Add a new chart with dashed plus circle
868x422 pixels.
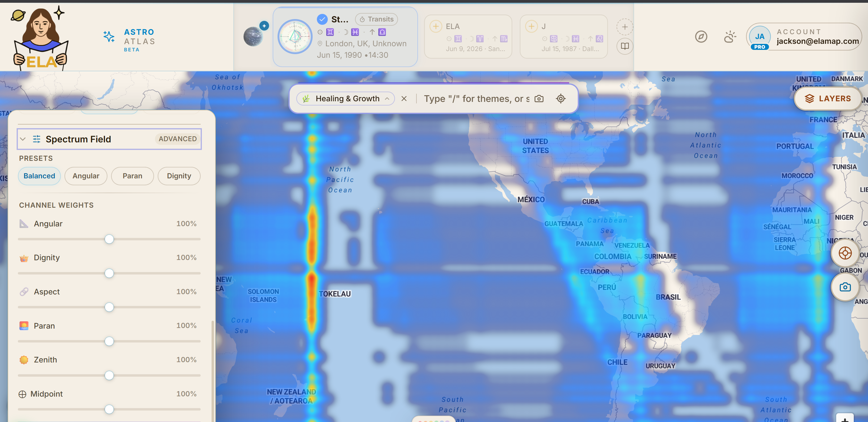click(x=625, y=27)
